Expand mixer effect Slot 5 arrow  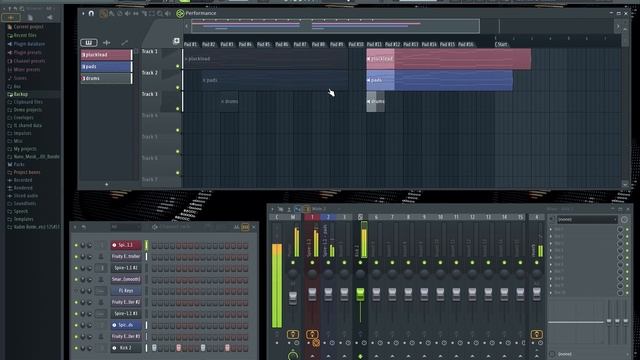coord(551,257)
